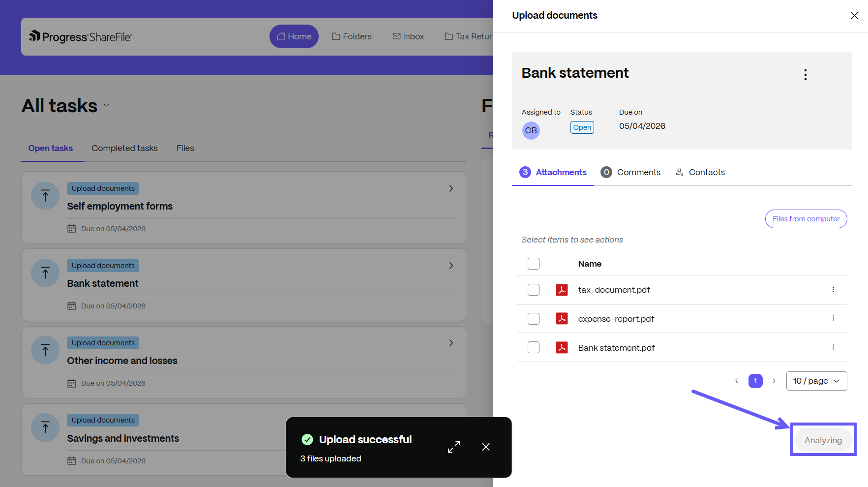Toggle the select-all checkbox above the file list
Image resolution: width=868 pixels, height=487 pixels.
pos(533,264)
